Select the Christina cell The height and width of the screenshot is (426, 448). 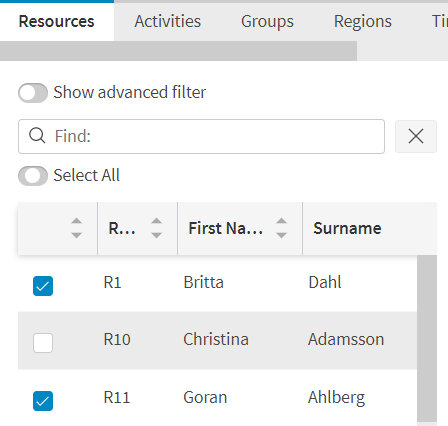[216, 340]
